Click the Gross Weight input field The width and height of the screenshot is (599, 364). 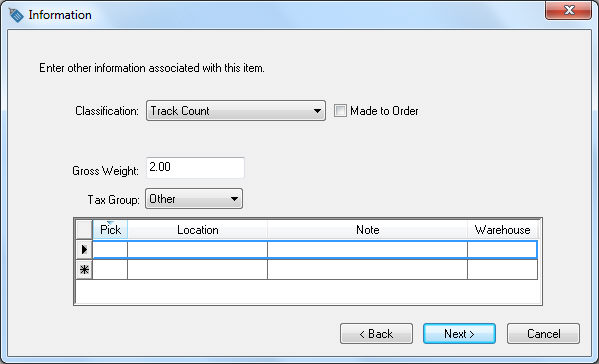pyautogui.click(x=195, y=167)
